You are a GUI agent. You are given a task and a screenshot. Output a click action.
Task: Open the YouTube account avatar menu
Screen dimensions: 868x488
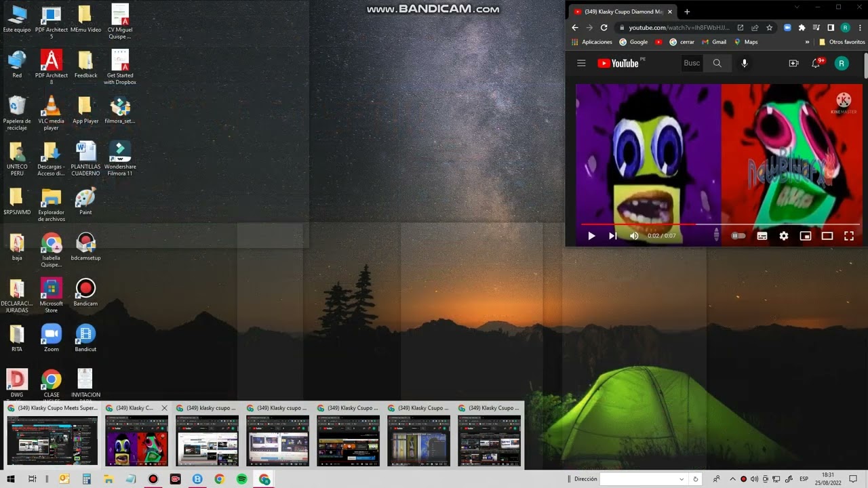(x=842, y=63)
